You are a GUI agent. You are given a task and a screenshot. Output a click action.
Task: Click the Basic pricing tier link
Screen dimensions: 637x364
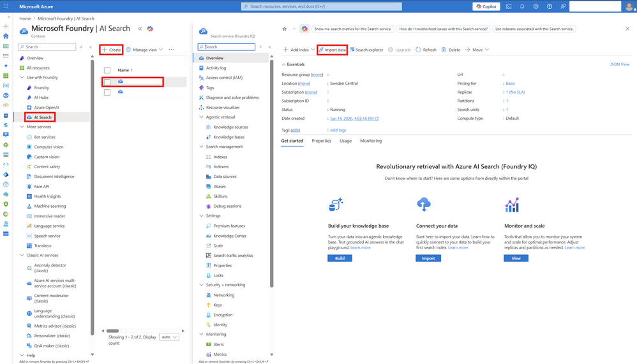(510, 83)
